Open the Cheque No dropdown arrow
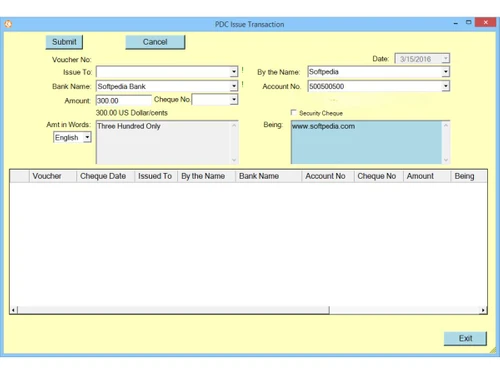The width and height of the screenshot is (500, 375). 234,100
